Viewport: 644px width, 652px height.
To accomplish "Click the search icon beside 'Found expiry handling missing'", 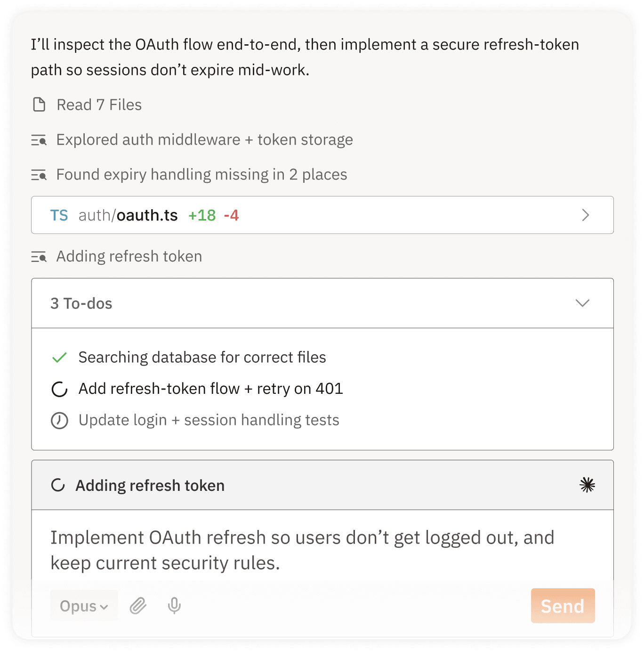I will 40,174.
